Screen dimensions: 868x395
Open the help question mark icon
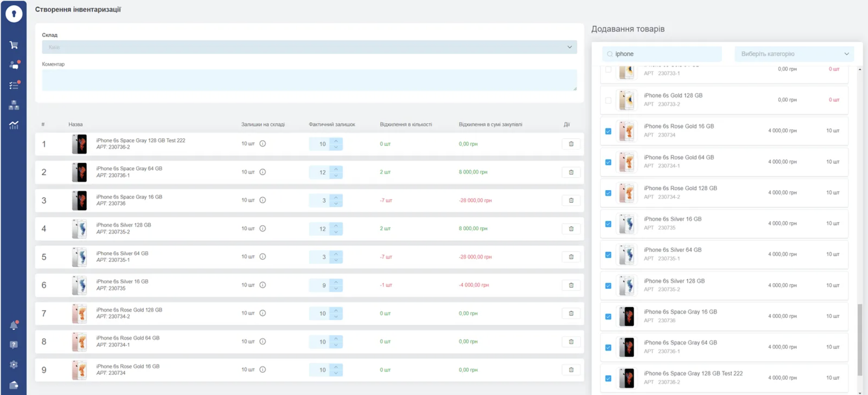pyautogui.click(x=14, y=345)
